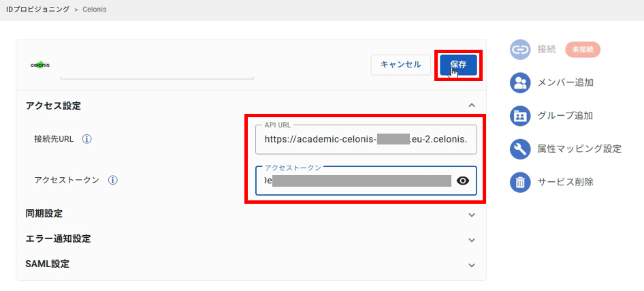Show info for 接続先URL
This screenshot has width=644, height=291.
point(86,139)
